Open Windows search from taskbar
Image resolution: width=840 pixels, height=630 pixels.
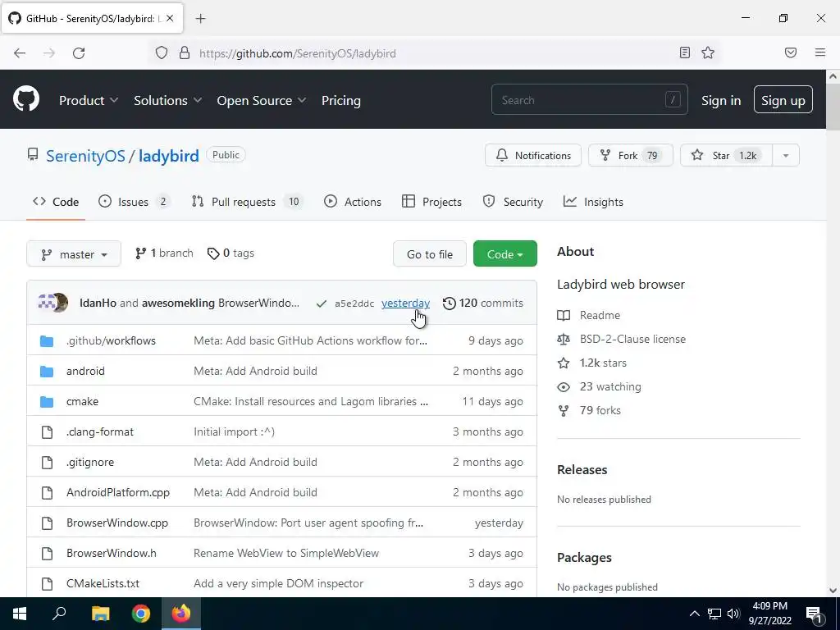[59, 614]
